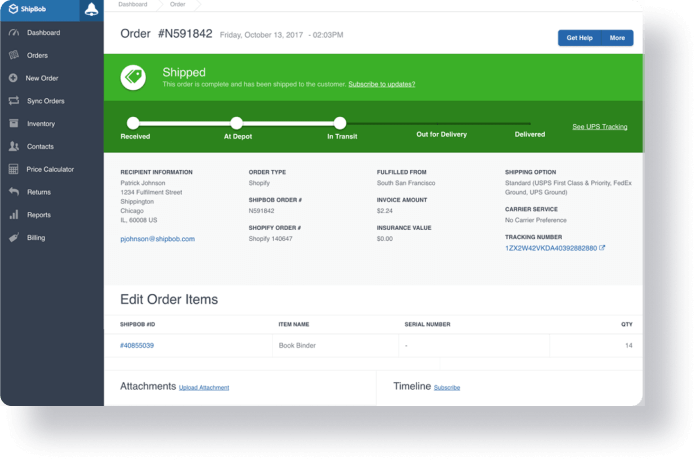Image resolution: width=700 pixels, height=463 pixels.
Task: Click Dashboard breadcrumb
Action: click(x=133, y=4)
